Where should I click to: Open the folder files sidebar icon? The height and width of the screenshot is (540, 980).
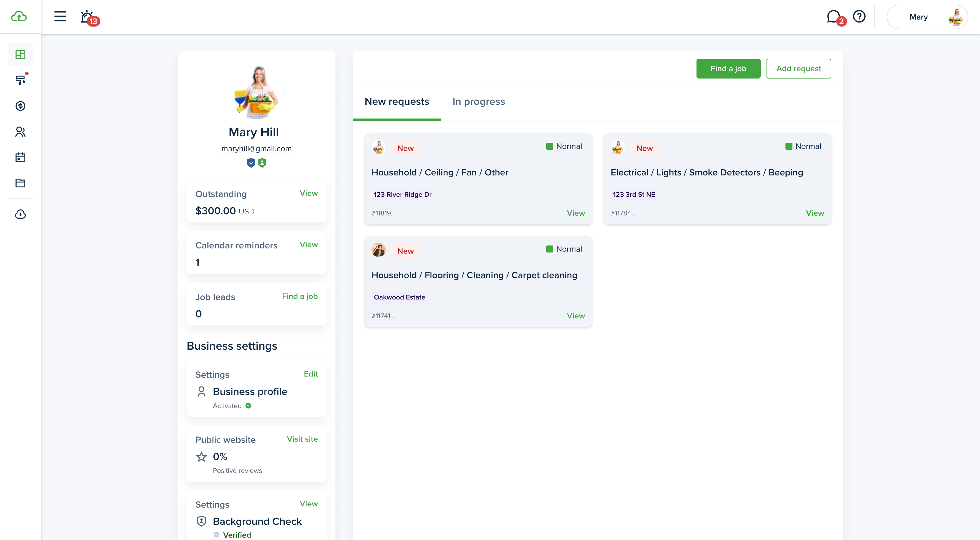tap(20, 183)
